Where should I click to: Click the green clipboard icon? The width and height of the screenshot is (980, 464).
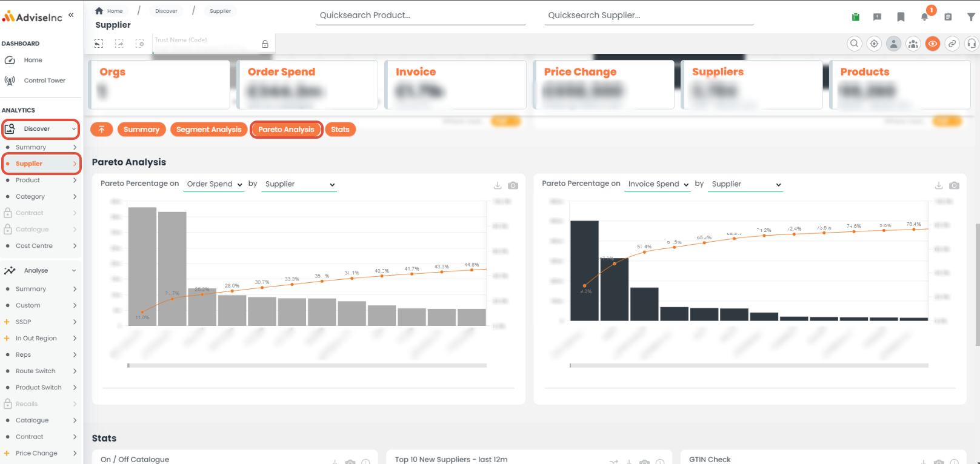(855, 17)
